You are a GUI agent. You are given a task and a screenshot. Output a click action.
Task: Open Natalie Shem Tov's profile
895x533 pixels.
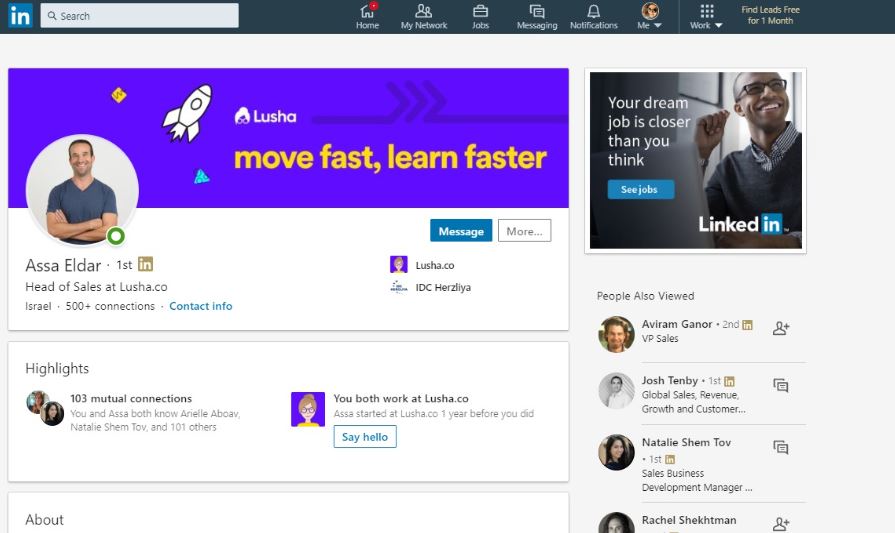pyautogui.click(x=686, y=442)
